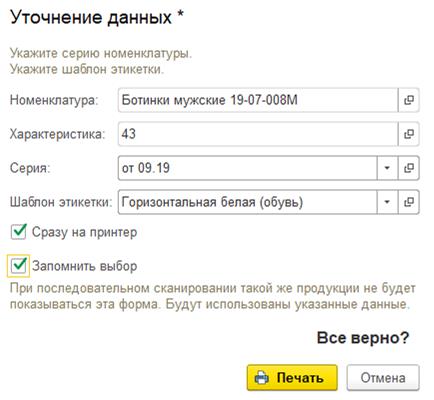Click the open icon next to Серия field
434x400 pixels.
pyautogui.click(x=409, y=168)
